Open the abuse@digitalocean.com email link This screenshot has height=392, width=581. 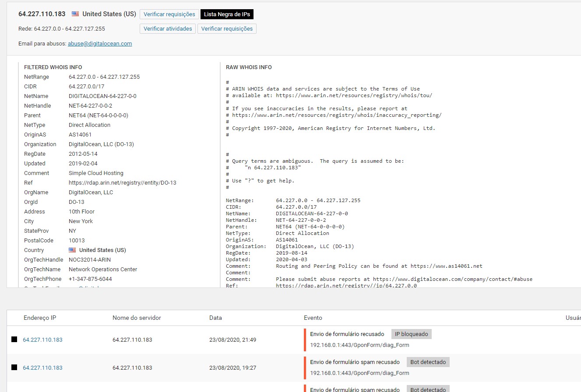[100, 44]
